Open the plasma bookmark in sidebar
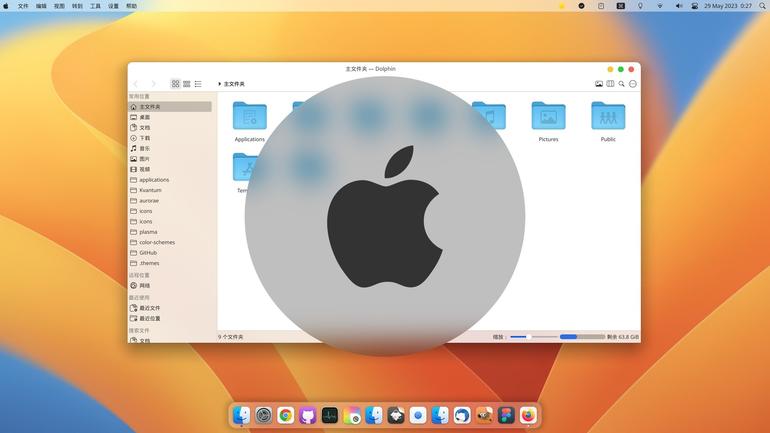Screen dimensions: 770x433 pyautogui.click(x=170, y=232)
